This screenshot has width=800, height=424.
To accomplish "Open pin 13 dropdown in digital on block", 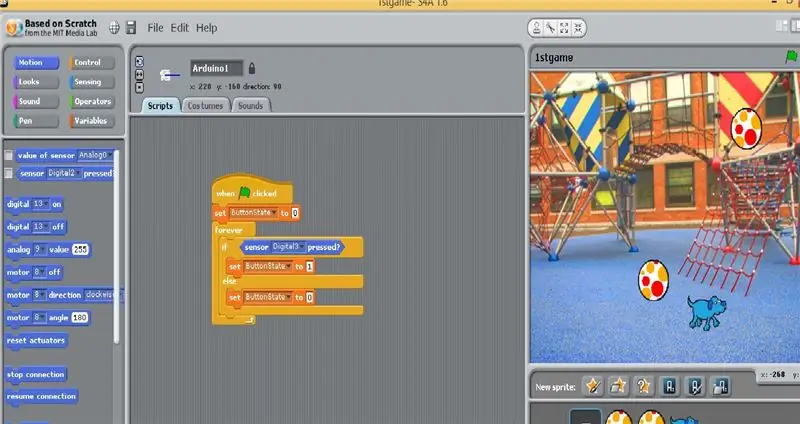I will (x=41, y=204).
